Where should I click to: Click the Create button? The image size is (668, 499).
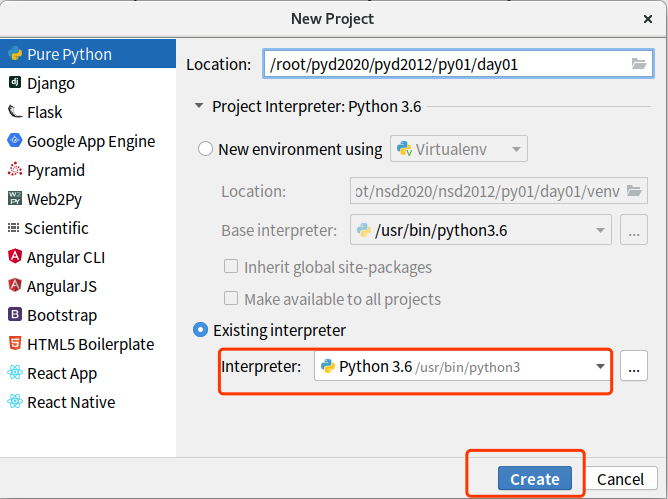(x=534, y=479)
